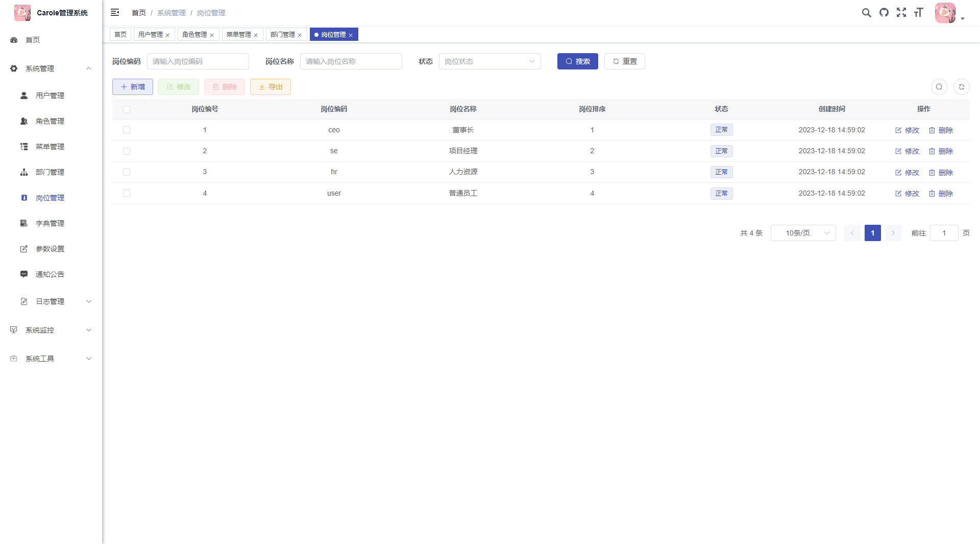Open the user avatar menu

pyautogui.click(x=949, y=13)
